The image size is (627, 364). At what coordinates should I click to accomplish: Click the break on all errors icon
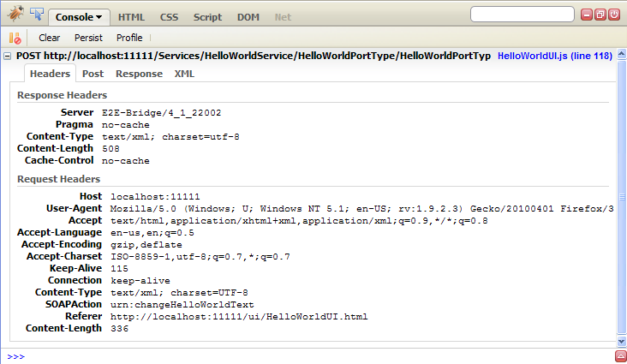(x=15, y=38)
